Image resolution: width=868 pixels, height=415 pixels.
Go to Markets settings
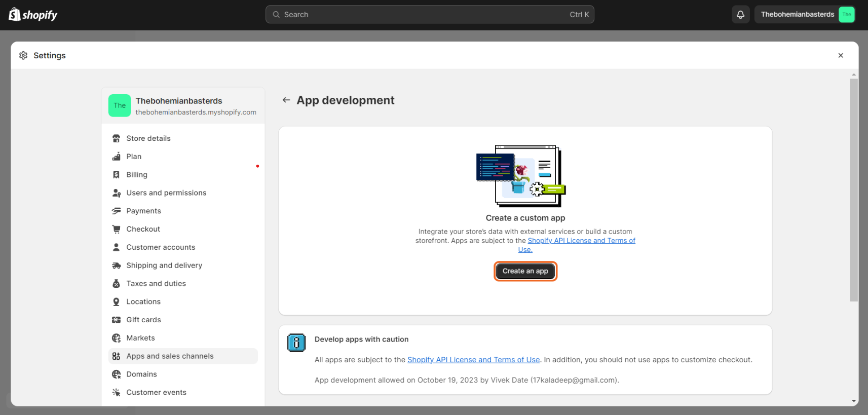(x=183, y=338)
